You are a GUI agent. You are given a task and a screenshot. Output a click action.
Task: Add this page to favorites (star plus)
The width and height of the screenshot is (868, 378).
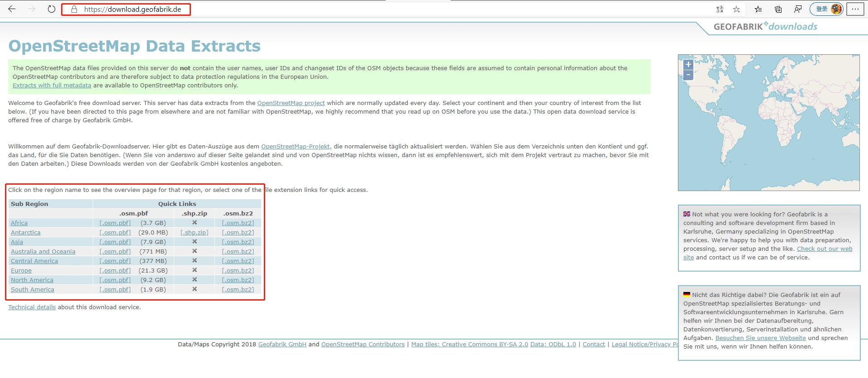(737, 9)
